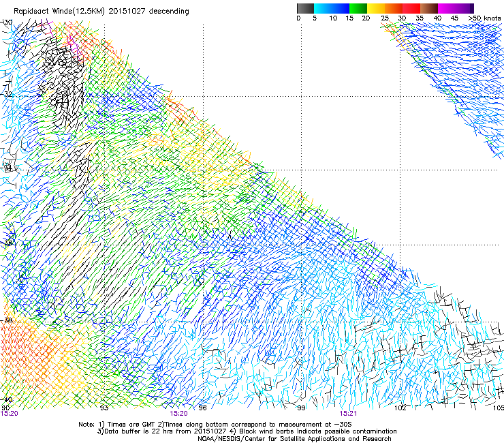Click the '15:20' time label beneath longitude 90
Viewport: 504px width, 443px height.
click(x=10, y=414)
